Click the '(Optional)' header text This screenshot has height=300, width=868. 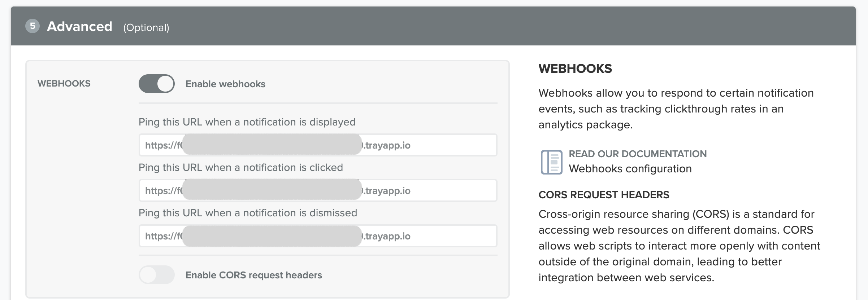click(x=146, y=28)
